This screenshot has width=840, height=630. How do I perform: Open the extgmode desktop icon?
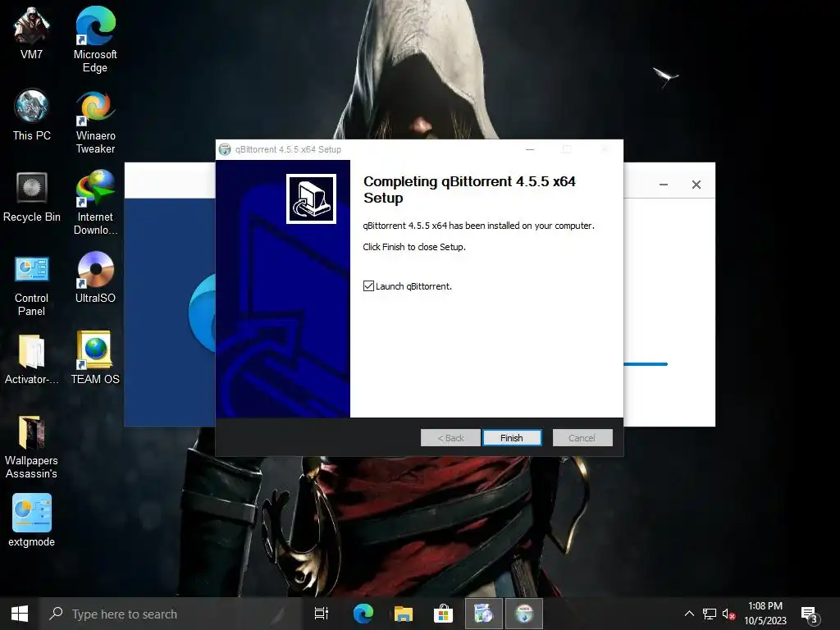coord(32,519)
